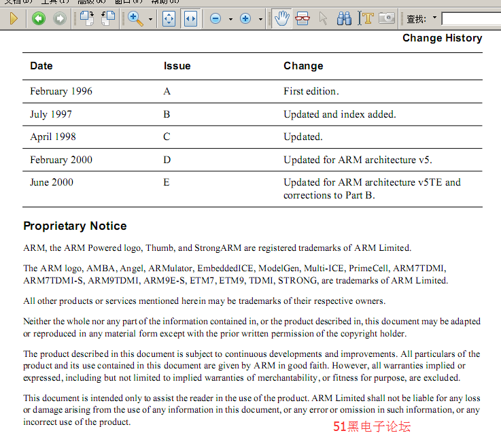Fit the whole page in window
Viewport: 501px width, 448px height.
point(169,19)
